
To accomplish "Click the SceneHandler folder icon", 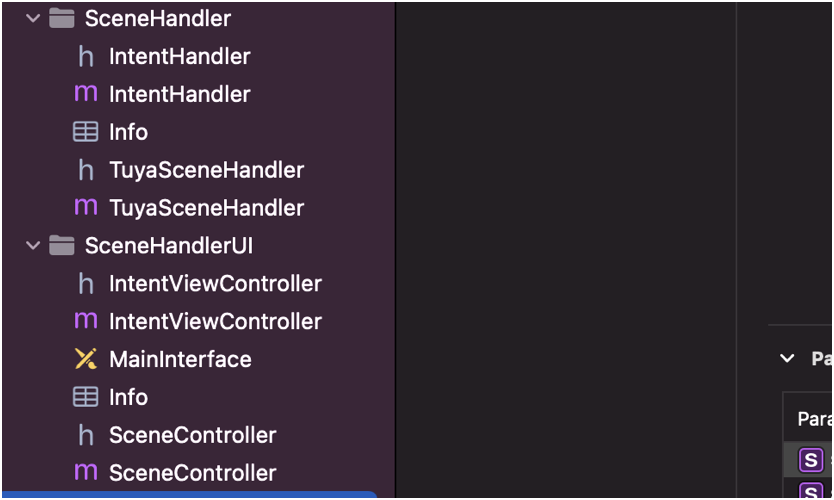I will [62, 19].
